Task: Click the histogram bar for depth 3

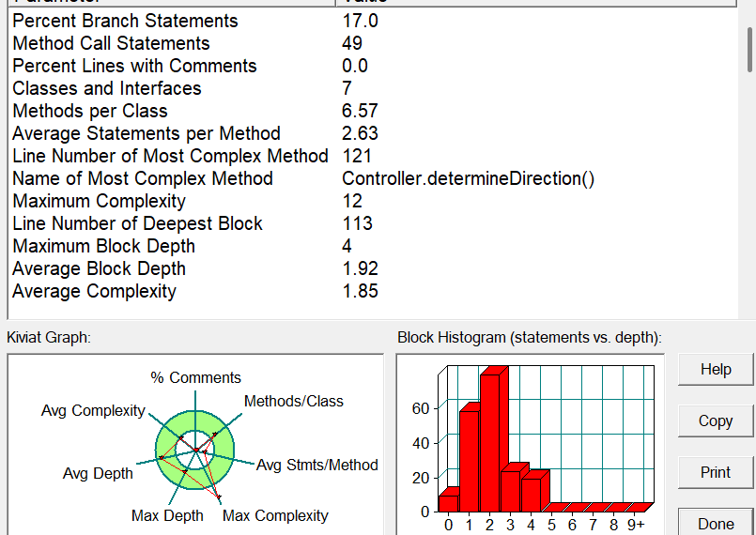Action: (511, 491)
